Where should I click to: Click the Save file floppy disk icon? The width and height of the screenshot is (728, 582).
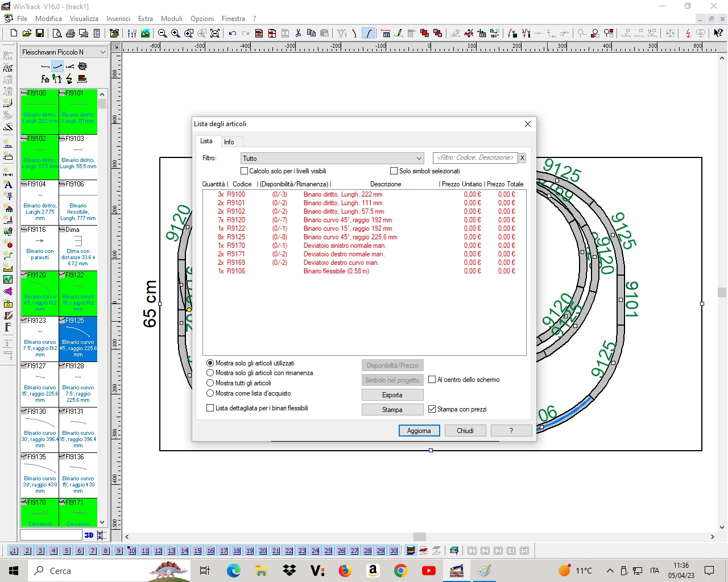40,34
